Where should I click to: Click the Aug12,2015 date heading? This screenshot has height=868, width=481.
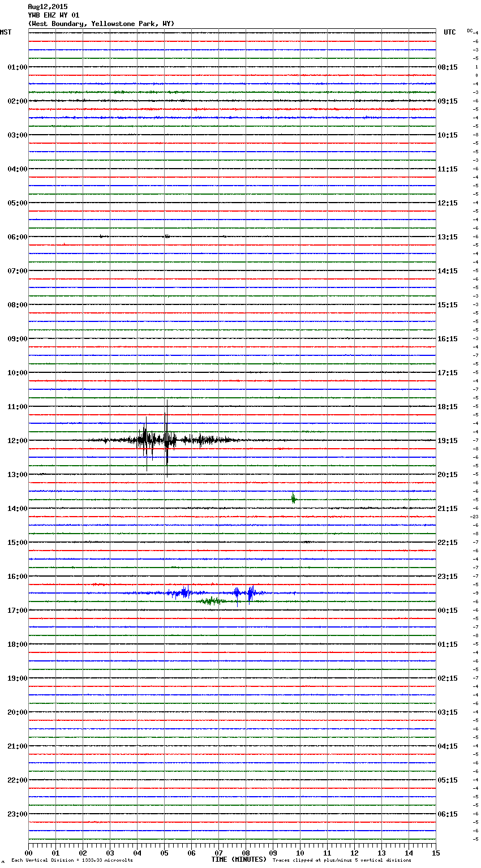point(48,7)
